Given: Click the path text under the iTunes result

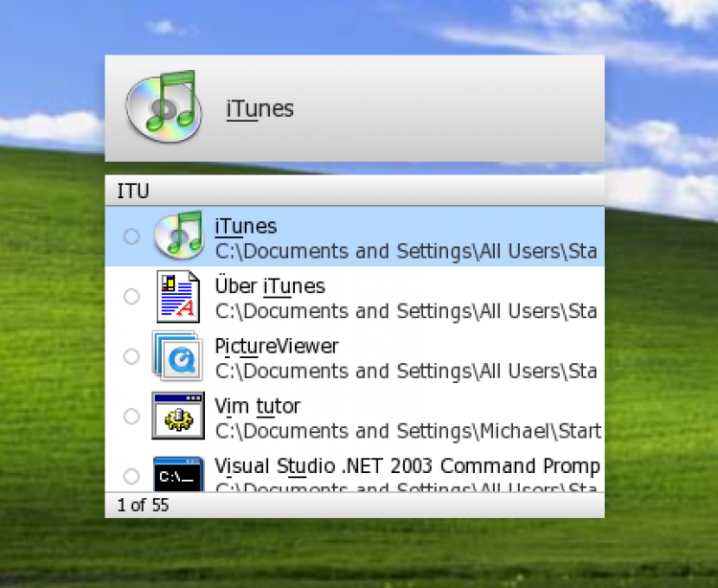Looking at the screenshot, I should 406,252.
